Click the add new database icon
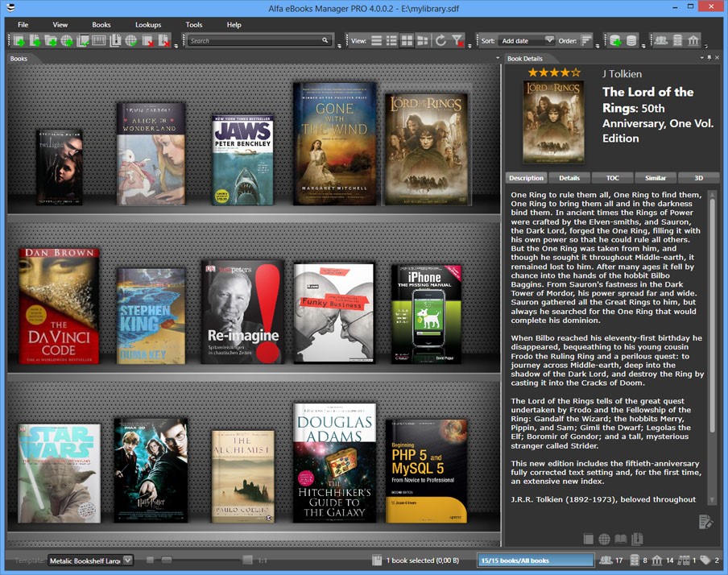Screen dimensions: 728x575 [615, 40]
